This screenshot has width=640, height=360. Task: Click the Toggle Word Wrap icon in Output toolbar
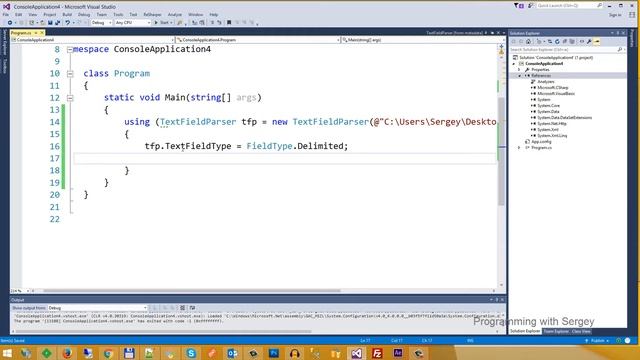click(192, 308)
